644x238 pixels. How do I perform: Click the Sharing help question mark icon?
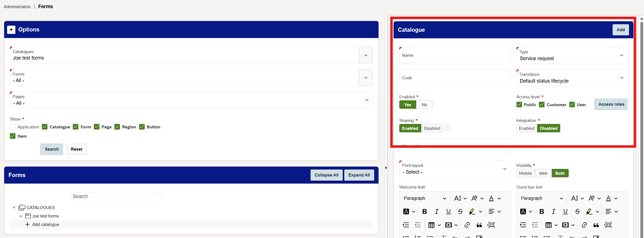tap(447, 128)
